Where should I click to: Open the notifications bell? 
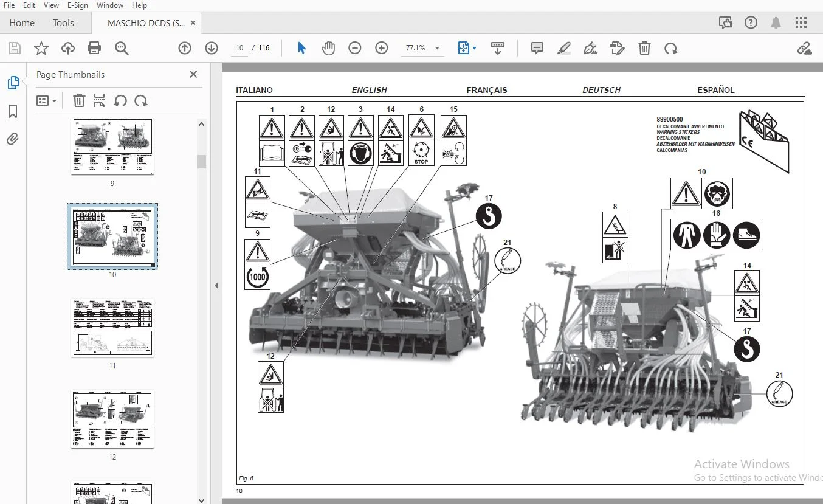[x=776, y=23]
